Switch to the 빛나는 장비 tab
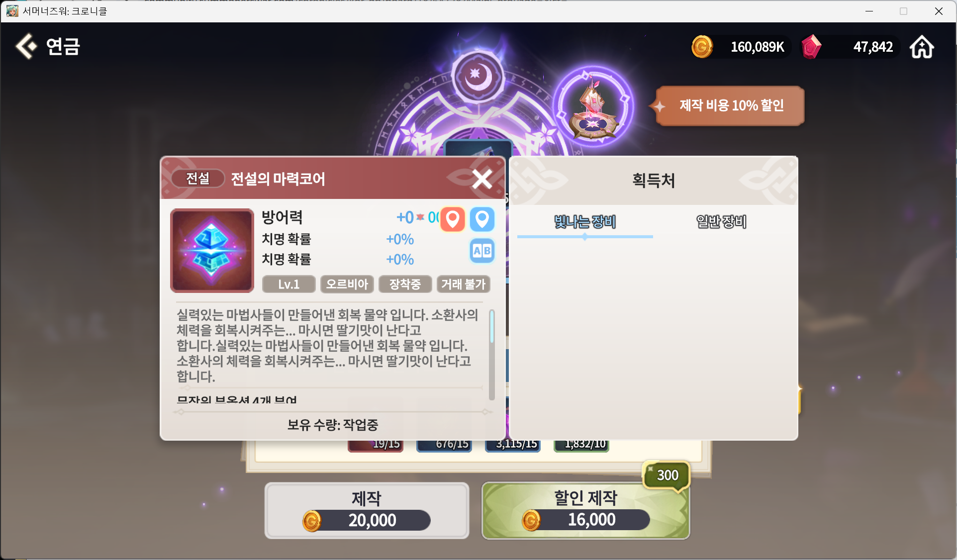The image size is (957, 560). [585, 222]
